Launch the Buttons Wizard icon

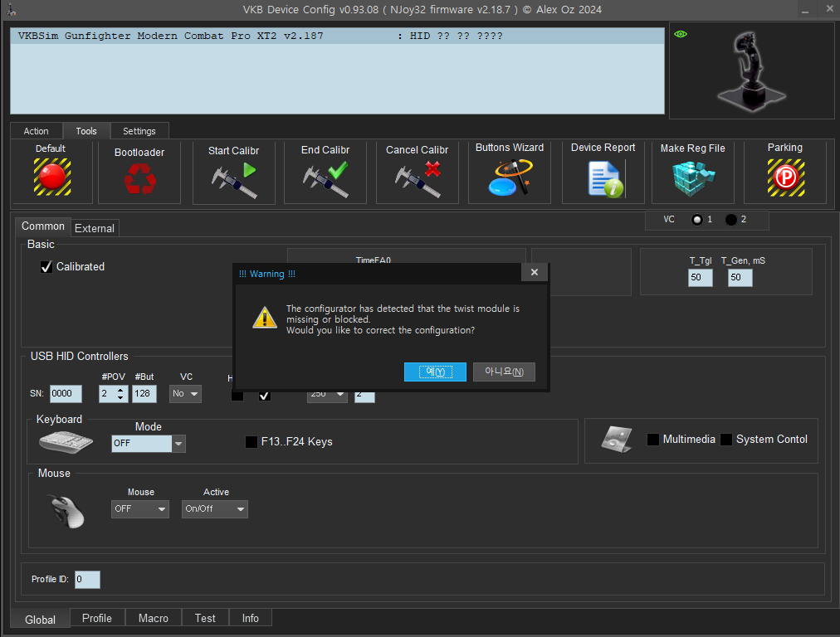(x=510, y=177)
